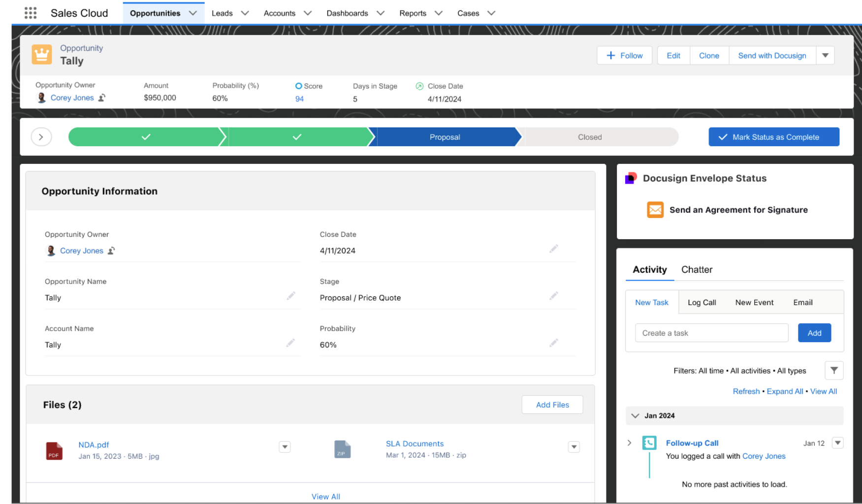Viewport: 862px width, 504px height.
Task: Open the Leads tab dropdown
Action: tap(245, 13)
